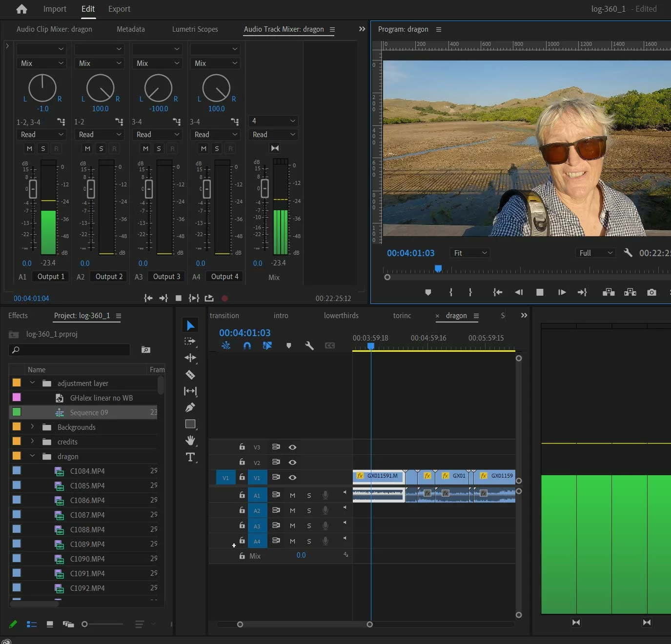Click the project panel search field
This screenshot has height=644, width=671.
[x=73, y=350]
